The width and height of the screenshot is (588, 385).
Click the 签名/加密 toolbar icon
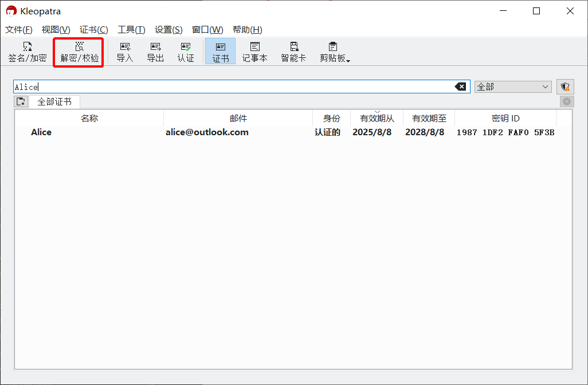coord(27,52)
